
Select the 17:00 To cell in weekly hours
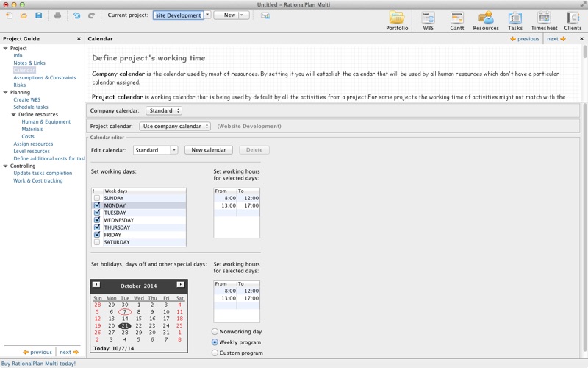pyautogui.click(x=248, y=205)
